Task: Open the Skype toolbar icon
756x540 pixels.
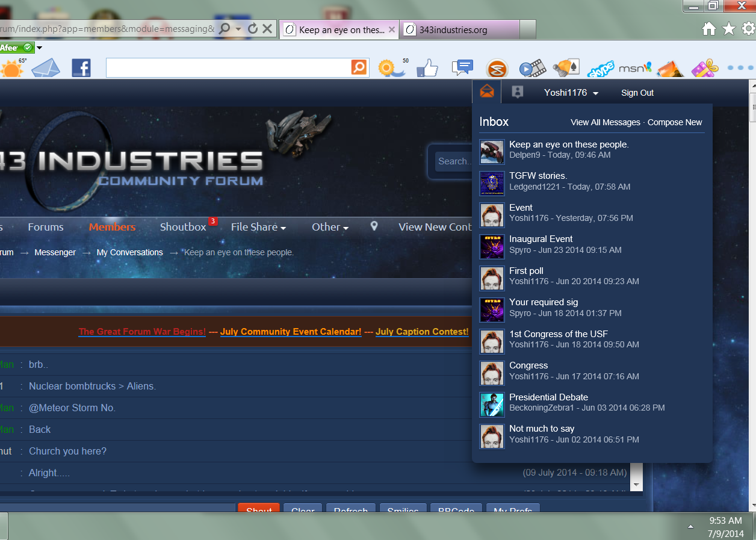Action: 600,68
